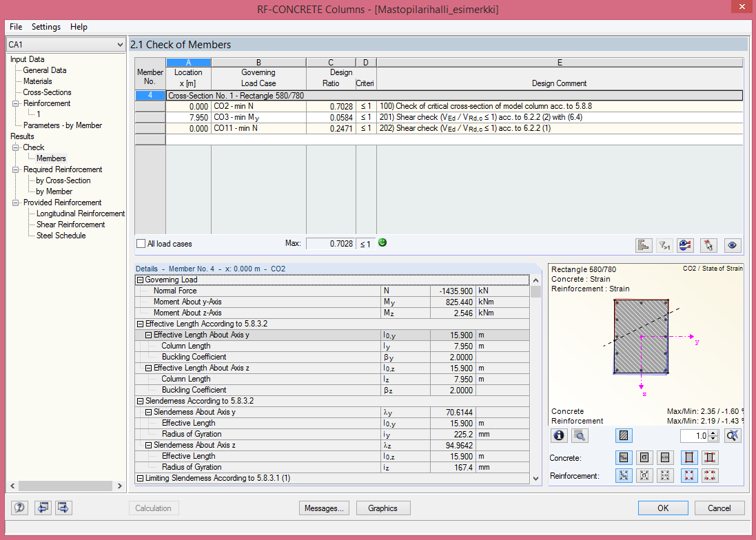Screen dimensions: 756x540
Task: Show result diagrams in RFEM icon
Action: click(x=685, y=245)
